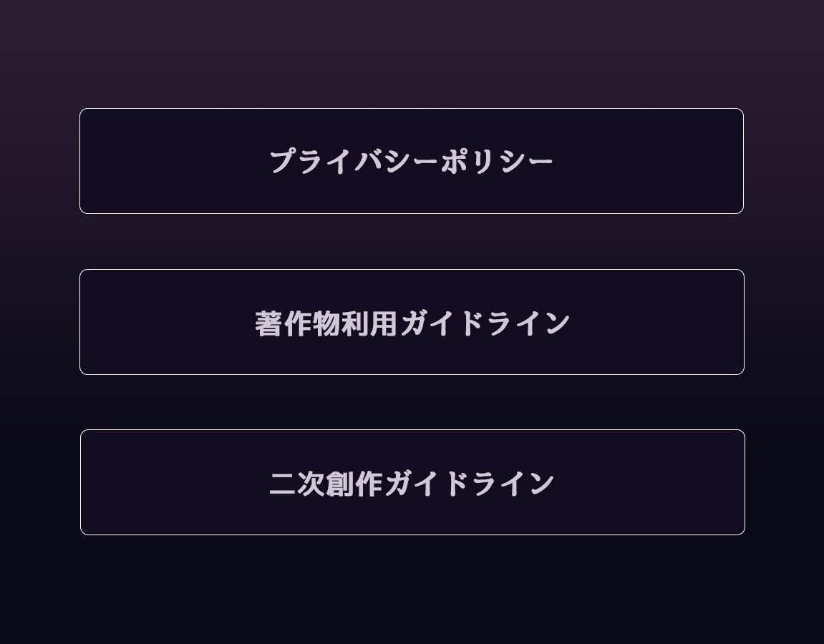View guidelines for using copyrighted works

coord(412,323)
